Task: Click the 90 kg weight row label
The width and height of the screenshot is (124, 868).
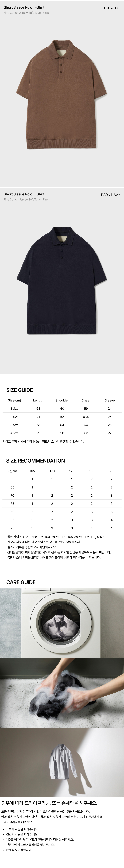Action: 13,528
